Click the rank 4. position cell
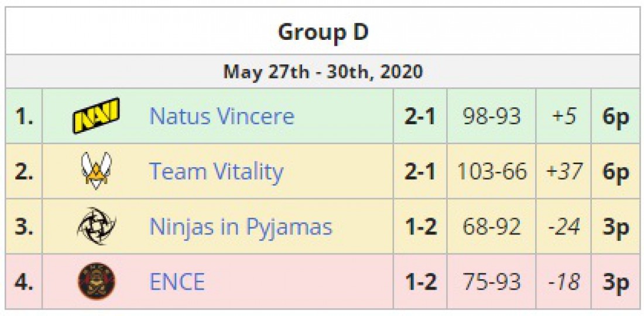 (24, 282)
